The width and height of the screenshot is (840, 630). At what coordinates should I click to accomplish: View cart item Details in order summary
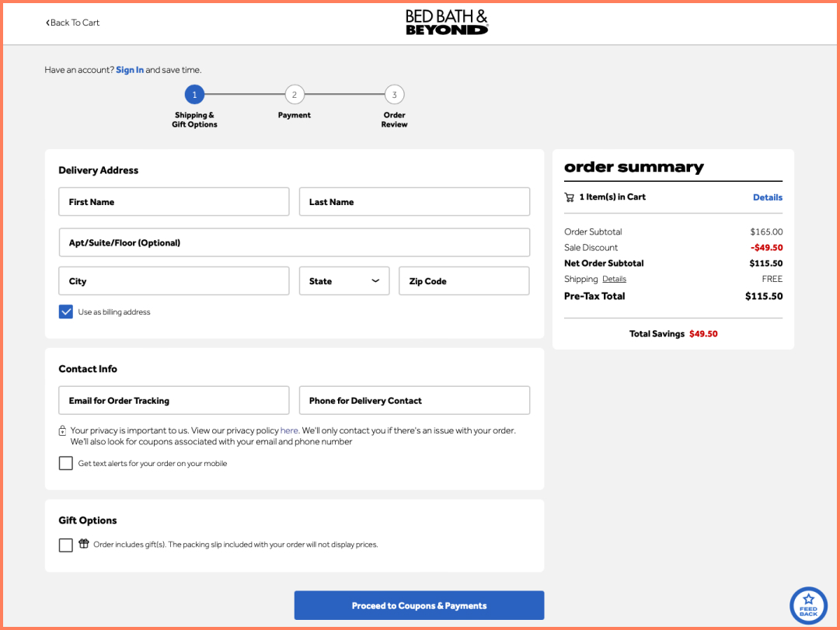point(768,197)
